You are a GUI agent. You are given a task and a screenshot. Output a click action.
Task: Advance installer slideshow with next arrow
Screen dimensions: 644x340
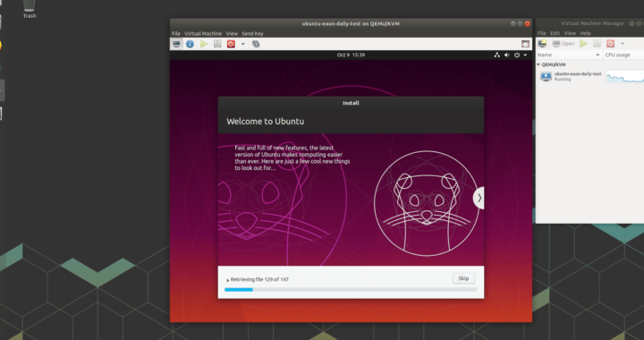point(479,198)
